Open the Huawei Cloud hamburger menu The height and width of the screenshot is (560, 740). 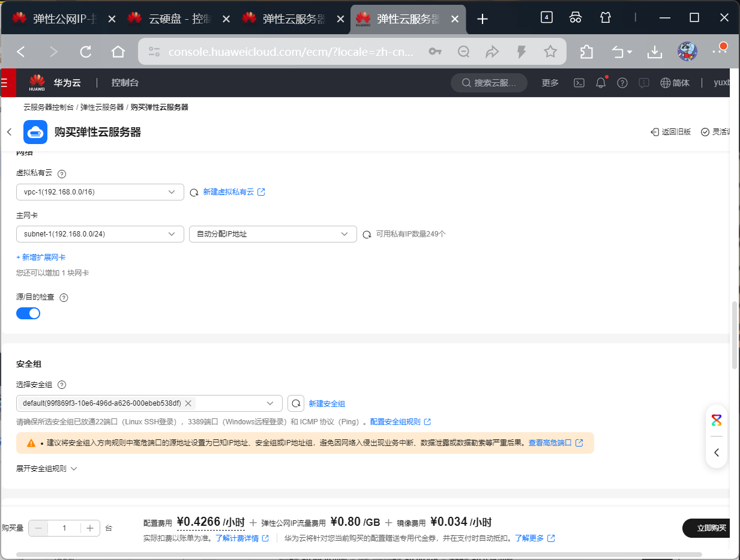[5, 83]
